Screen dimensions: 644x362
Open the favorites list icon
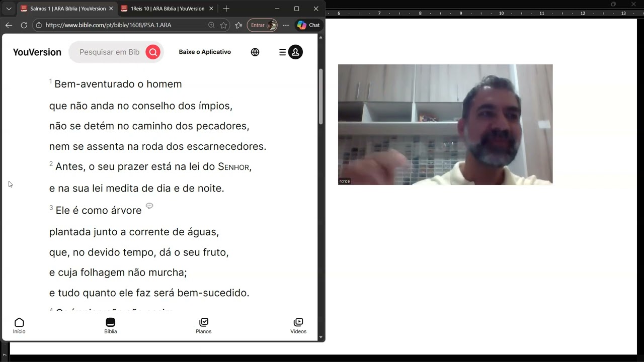click(238, 25)
